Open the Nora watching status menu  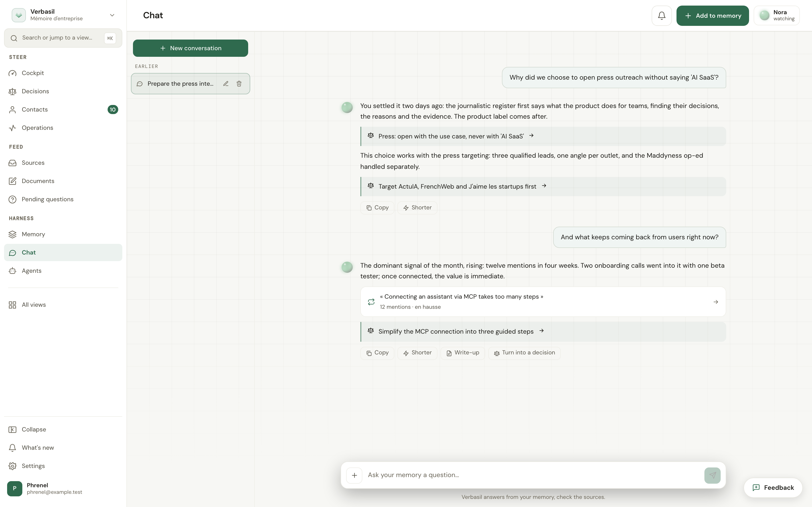click(776, 15)
